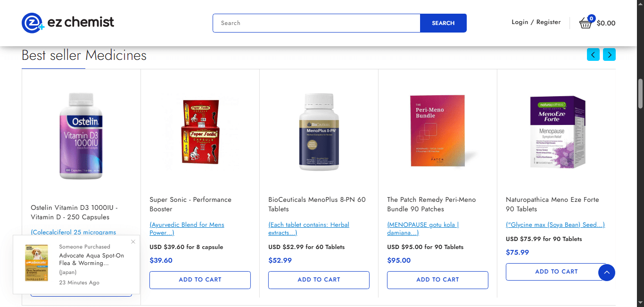Image resolution: width=644 pixels, height=307 pixels.
Task: Open the Super Sonic capsule product image
Action: click(200, 131)
